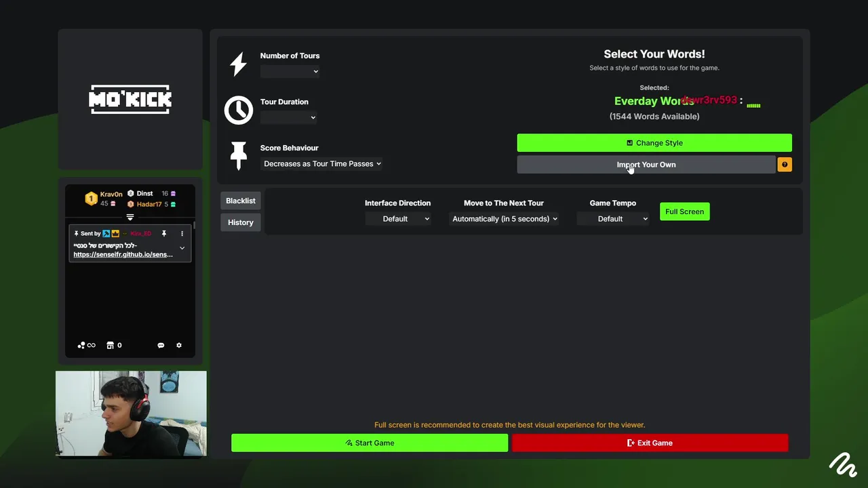Click the chat panel scrollbar

click(194, 224)
